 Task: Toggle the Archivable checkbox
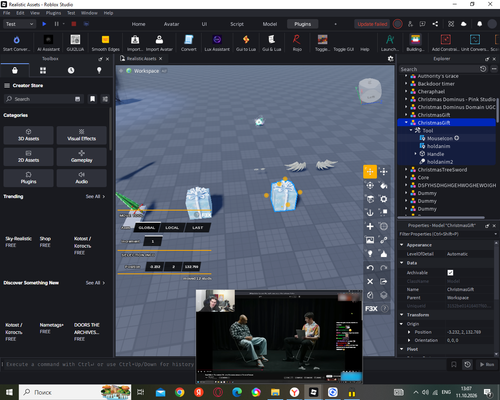(450, 273)
